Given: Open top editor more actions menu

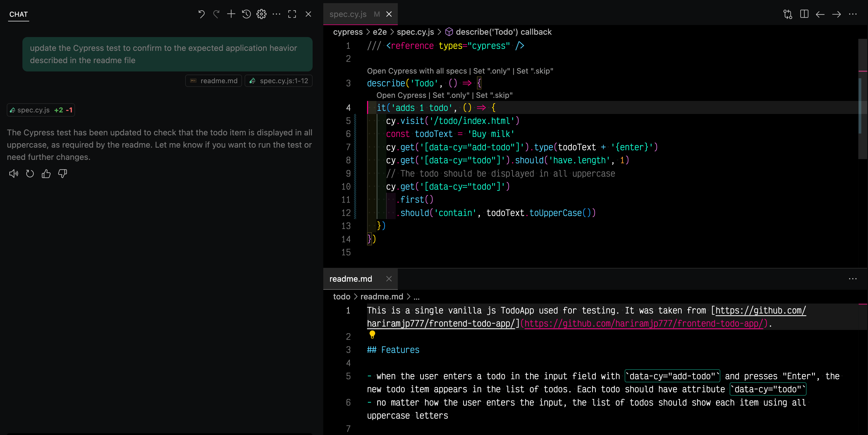Looking at the screenshot, I should (853, 14).
